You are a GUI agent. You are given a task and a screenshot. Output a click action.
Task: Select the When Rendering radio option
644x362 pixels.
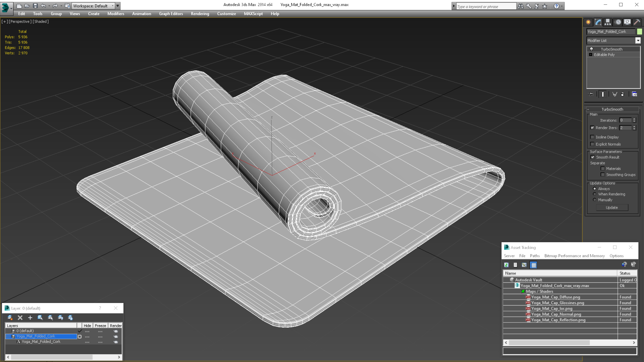click(x=595, y=194)
